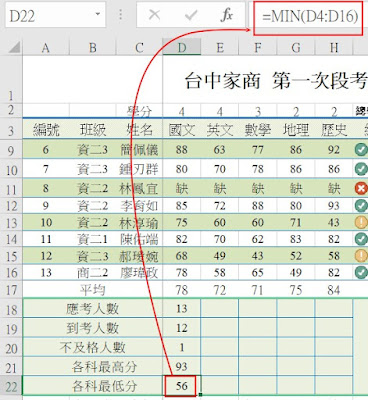The height and width of the screenshot is (400, 368).
Task: Click the 班級 header cell
Action: click(93, 129)
